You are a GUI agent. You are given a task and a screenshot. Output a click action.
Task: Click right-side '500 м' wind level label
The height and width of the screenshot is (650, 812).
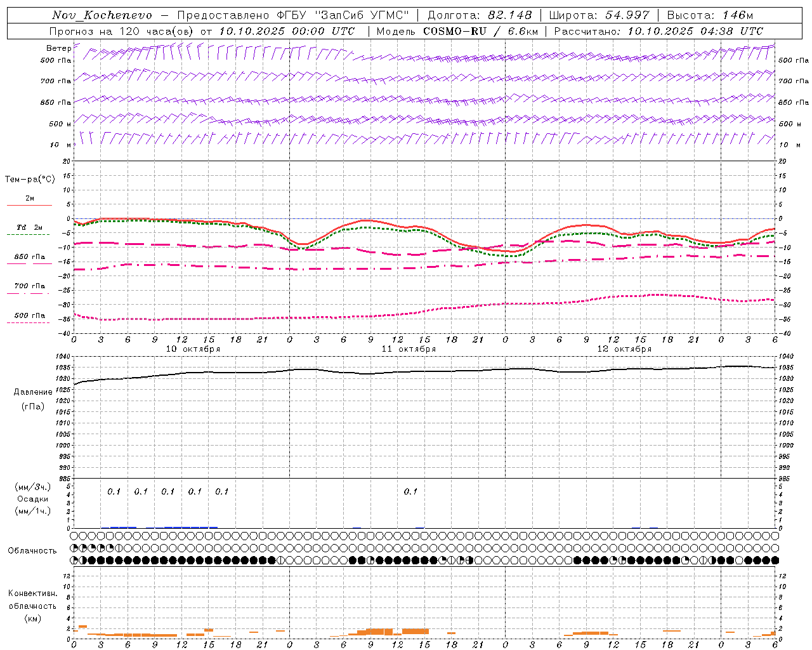tap(789, 124)
